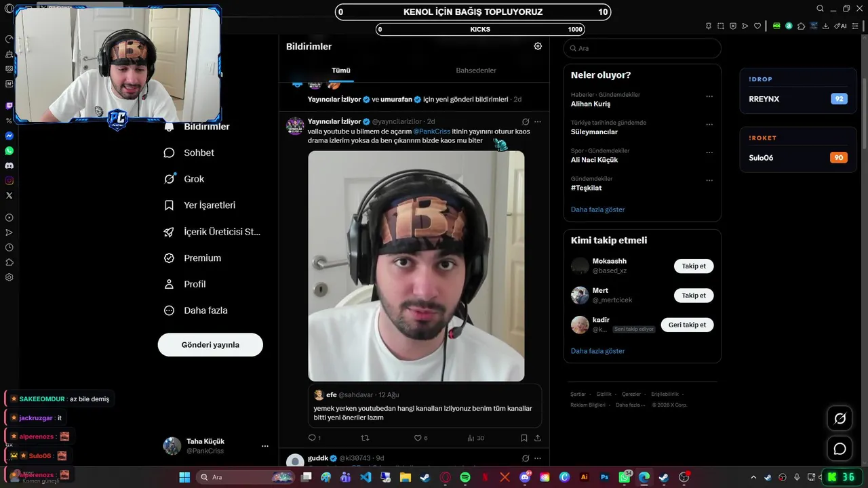The height and width of the screenshot is (488, 868).
Task: Open sidebar settings gear
Action: pyautogui.click(x=9, y=277)
